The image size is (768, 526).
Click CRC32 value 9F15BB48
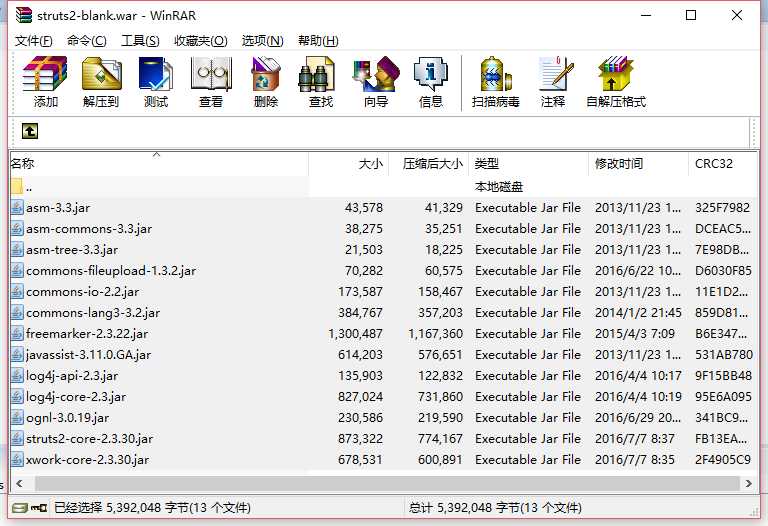click(723, 376)
